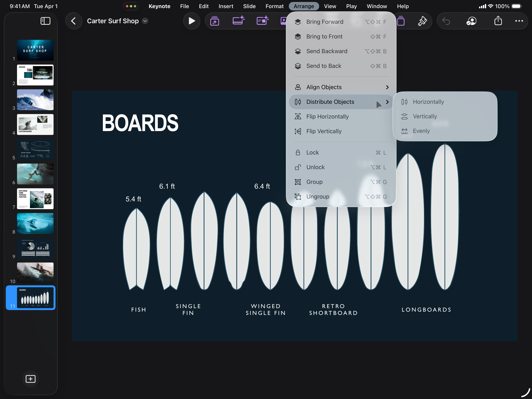Open the File menu
The image size is (532, 399).
[x=184, y=6]
